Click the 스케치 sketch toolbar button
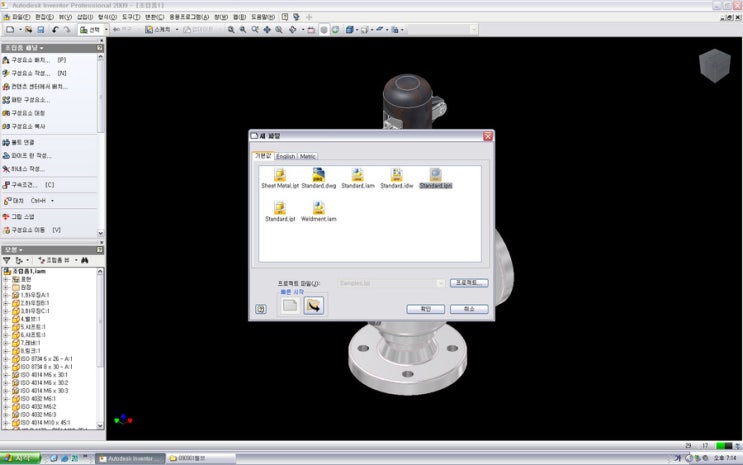The height and width of the screenshot is (465, 743). pos(158,30)
